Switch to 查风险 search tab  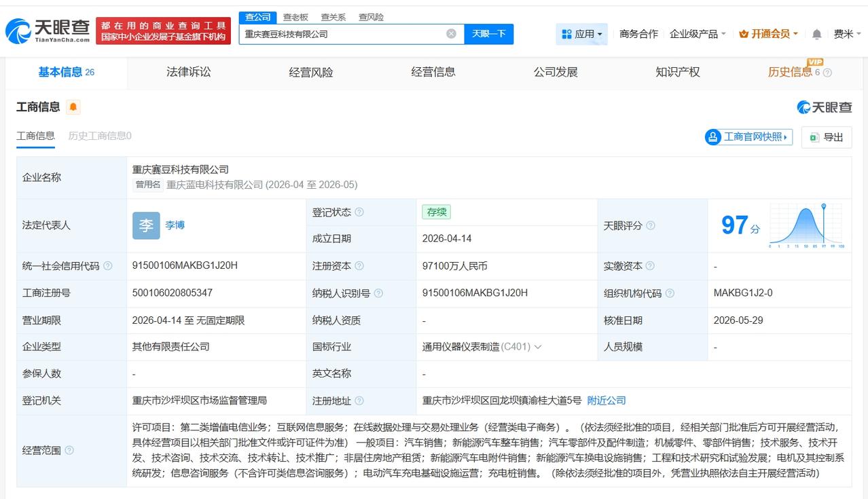coord(371,17)
